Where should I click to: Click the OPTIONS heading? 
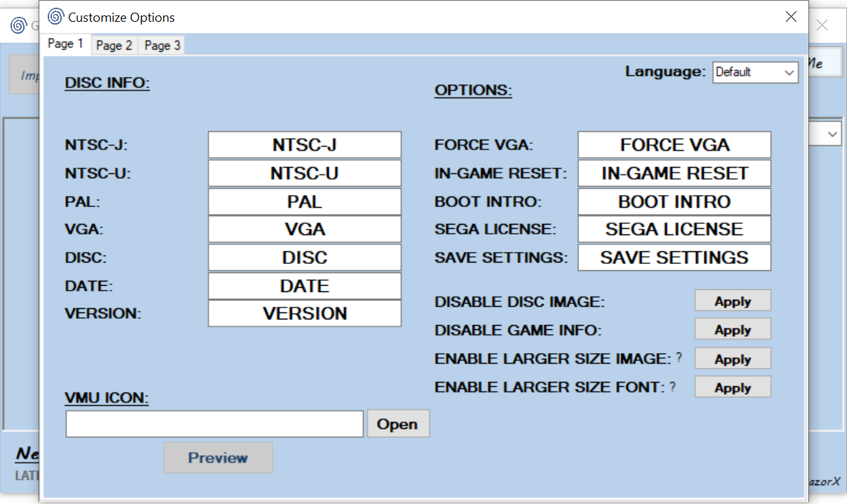[473, 91]
